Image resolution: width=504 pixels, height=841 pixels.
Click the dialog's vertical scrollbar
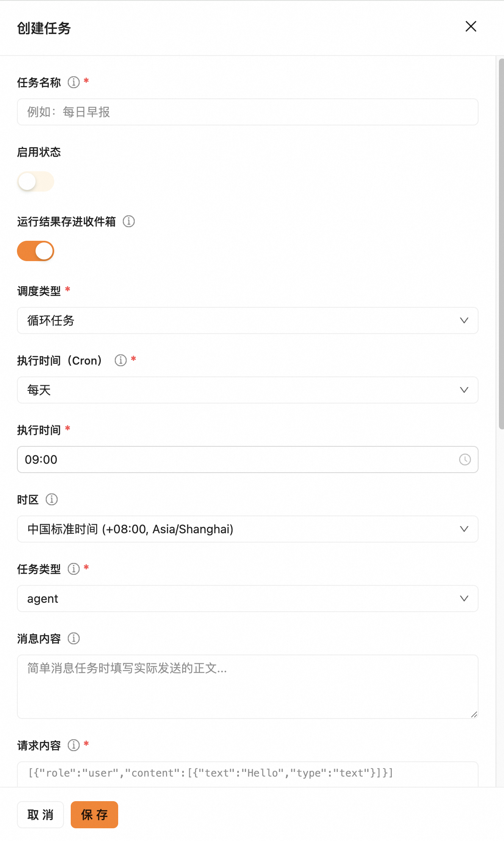coord(501,244)
